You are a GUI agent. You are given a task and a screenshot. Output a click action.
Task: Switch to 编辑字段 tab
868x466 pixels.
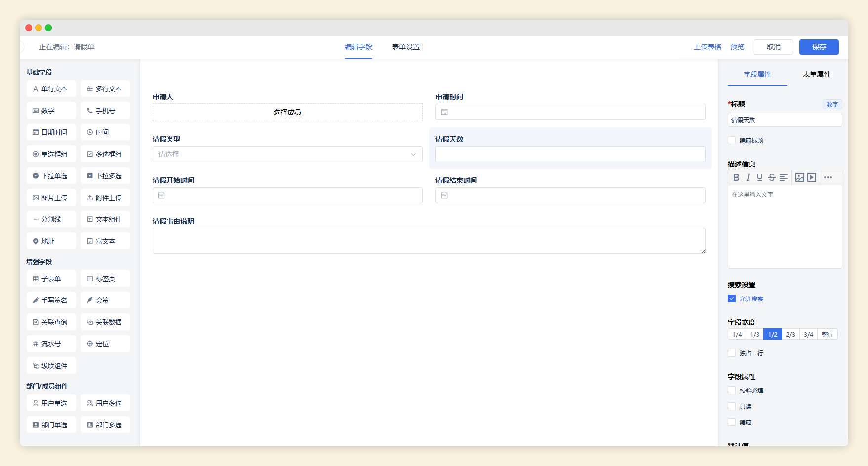358,47
